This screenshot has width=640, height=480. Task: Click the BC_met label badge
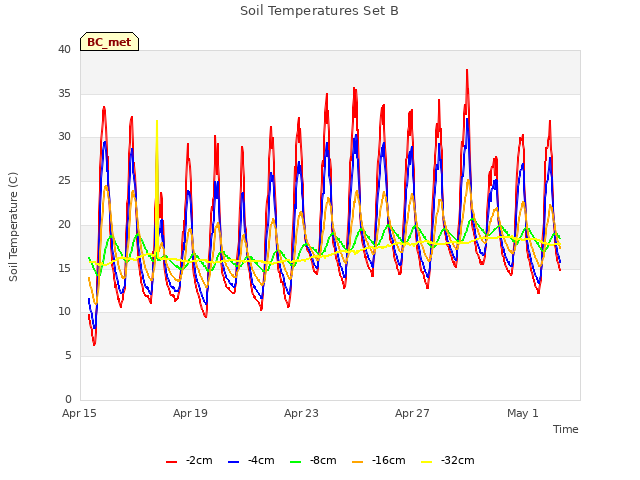109,42
